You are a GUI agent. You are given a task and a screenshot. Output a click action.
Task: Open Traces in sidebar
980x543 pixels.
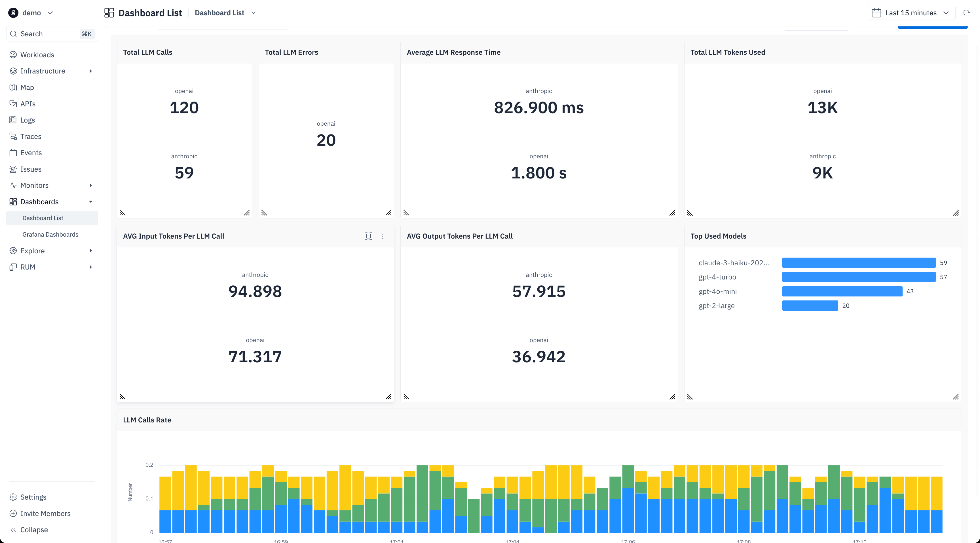[x=52, y=137]
